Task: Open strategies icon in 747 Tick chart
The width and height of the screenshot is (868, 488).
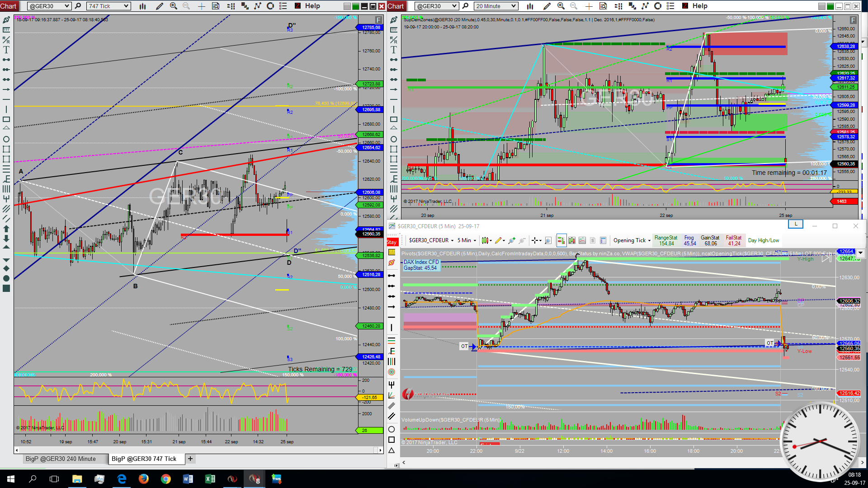Action: tap(245, 6)
